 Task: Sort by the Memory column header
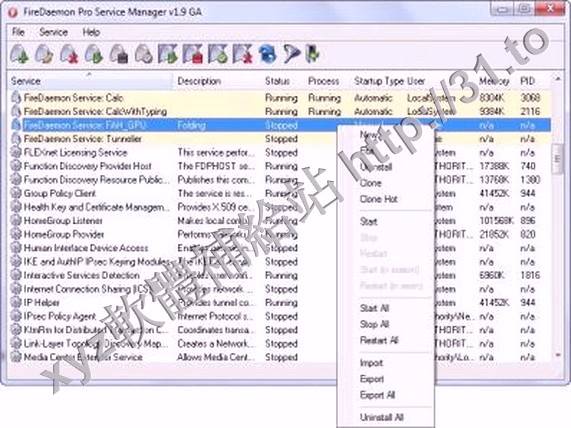coord(494,81)
